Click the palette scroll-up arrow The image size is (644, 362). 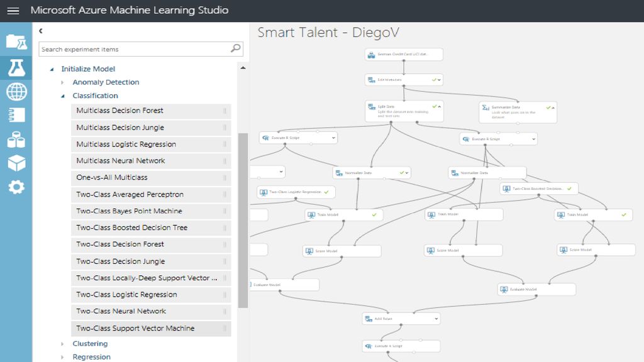[243, 68]
